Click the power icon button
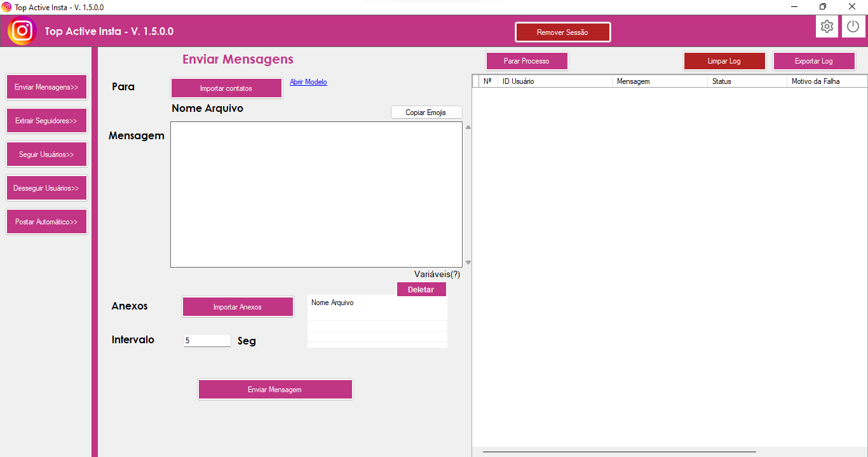Screen dimensions: 868x457 tap(853, 27)
